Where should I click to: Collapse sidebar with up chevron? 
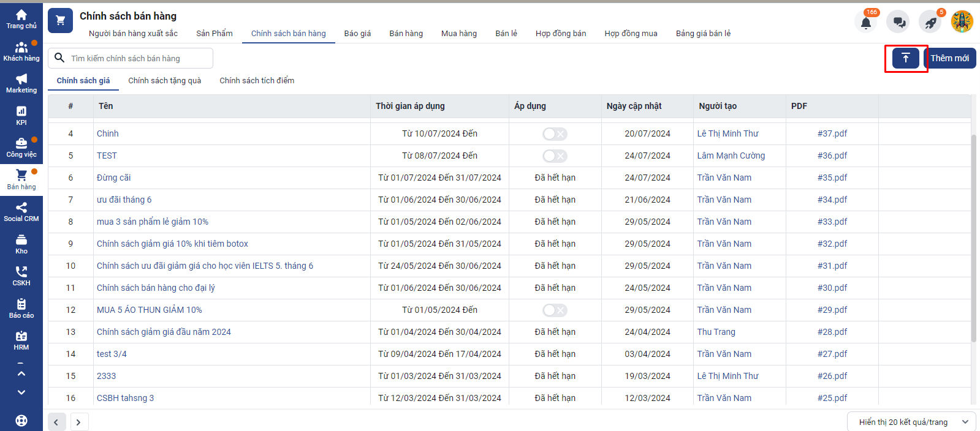[x=21, y=373]
